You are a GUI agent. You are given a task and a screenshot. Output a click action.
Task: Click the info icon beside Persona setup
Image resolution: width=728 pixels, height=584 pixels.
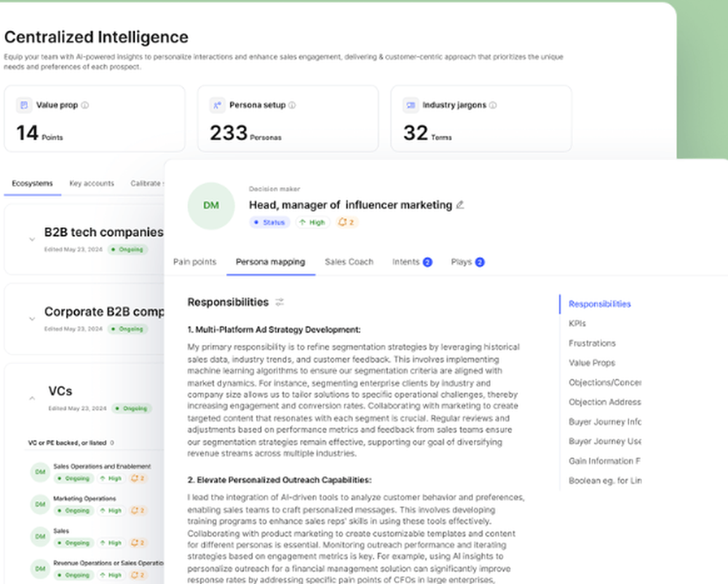[x=293, y=106]
